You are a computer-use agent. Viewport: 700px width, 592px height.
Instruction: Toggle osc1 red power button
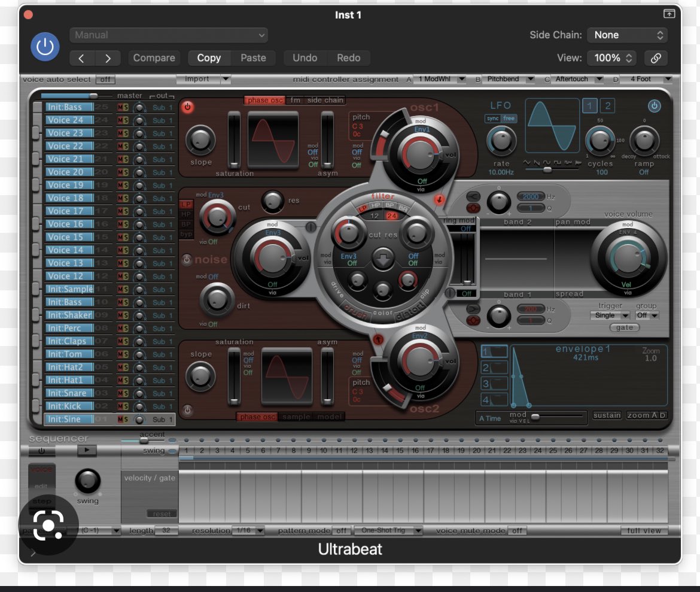pos(187,107)
